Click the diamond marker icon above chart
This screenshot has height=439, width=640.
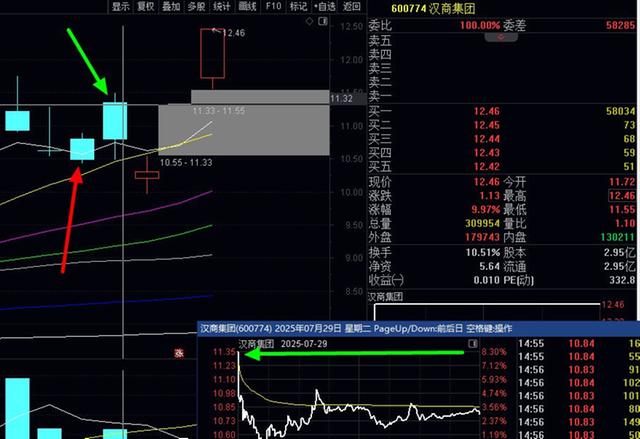click(x=309, y=21)
